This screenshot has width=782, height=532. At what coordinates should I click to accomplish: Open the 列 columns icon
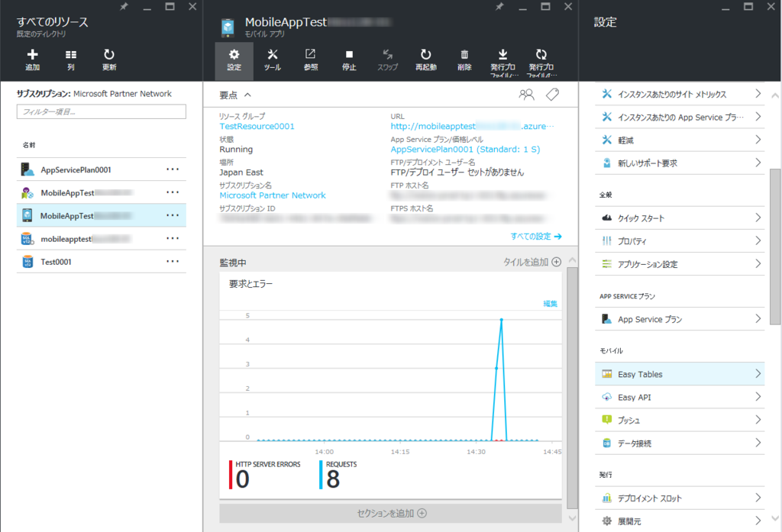[71, 54]
